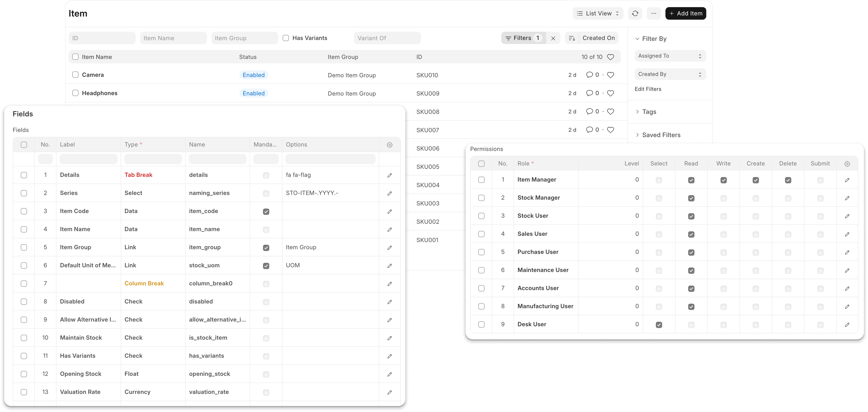Edit Item Manager permission row pencil

pos(847,180)
